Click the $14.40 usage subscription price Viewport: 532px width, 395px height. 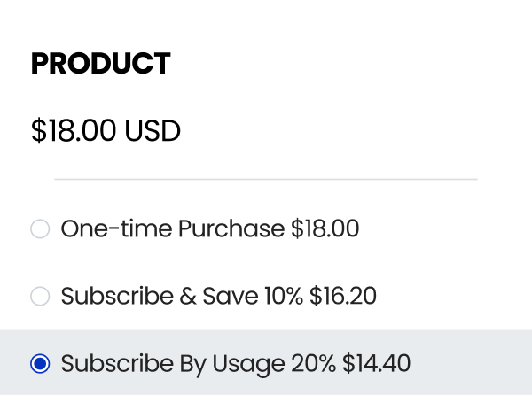377,364
